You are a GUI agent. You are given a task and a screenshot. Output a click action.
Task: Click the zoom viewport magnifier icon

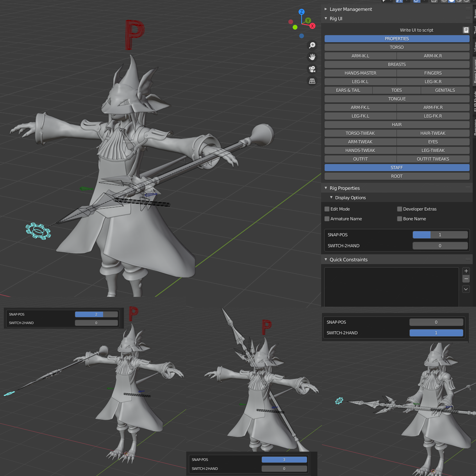(x=312, y=45)
